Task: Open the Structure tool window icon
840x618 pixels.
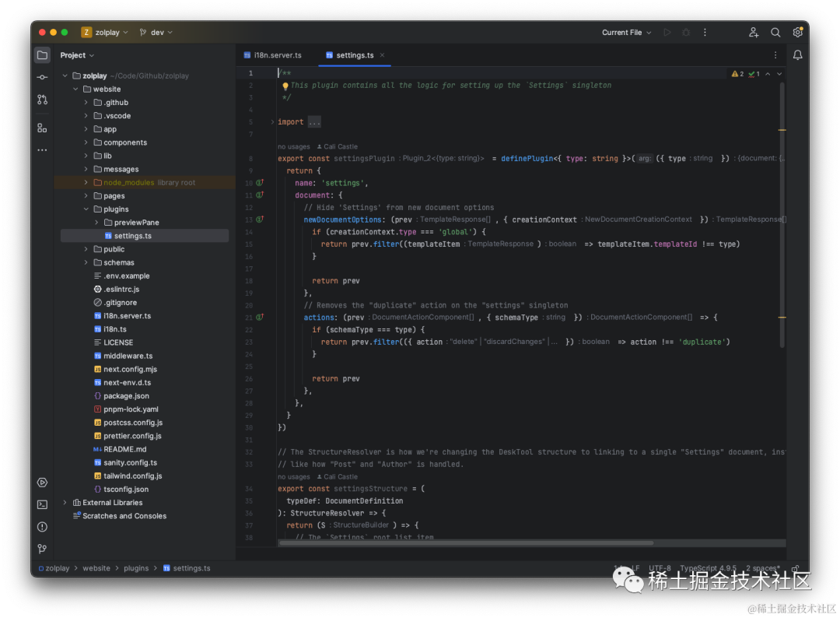Action: pos(42,128)
